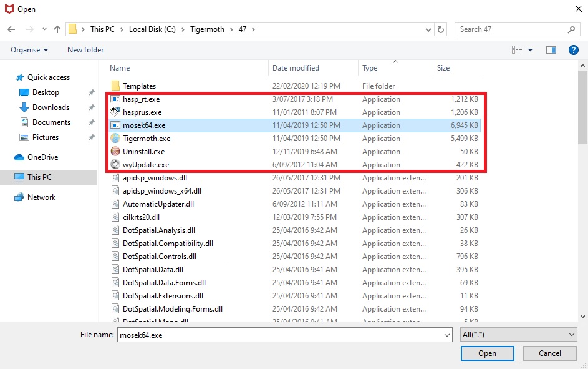Screen dimensions: 588x369
Task: Click the pin icon next to Pictures
Action: click(x=91, y=137)
